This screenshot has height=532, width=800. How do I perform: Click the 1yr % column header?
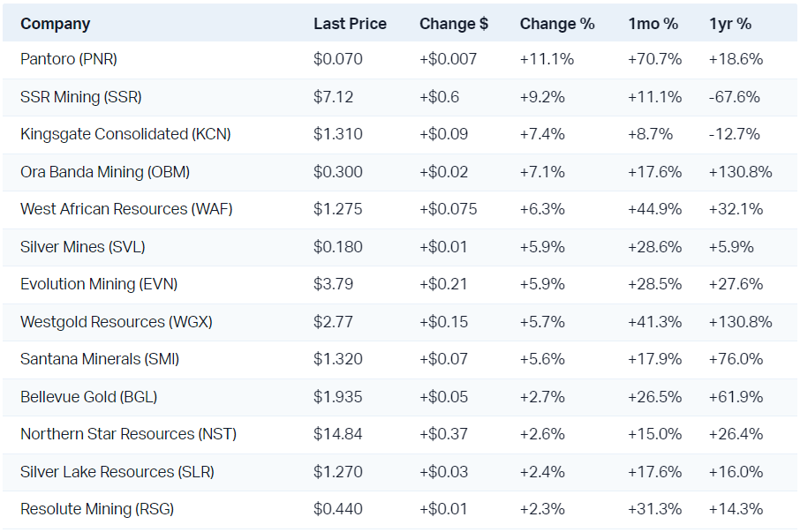730,24
